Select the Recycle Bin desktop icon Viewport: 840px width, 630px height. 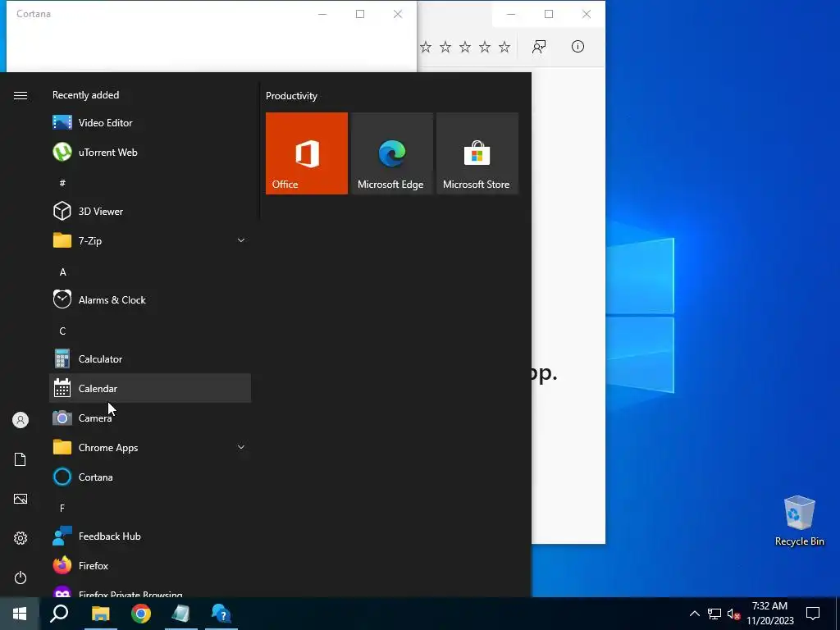(x=799, y=521)
